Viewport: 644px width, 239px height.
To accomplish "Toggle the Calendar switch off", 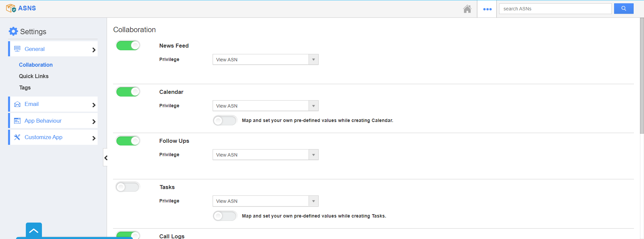I will 128,92.
